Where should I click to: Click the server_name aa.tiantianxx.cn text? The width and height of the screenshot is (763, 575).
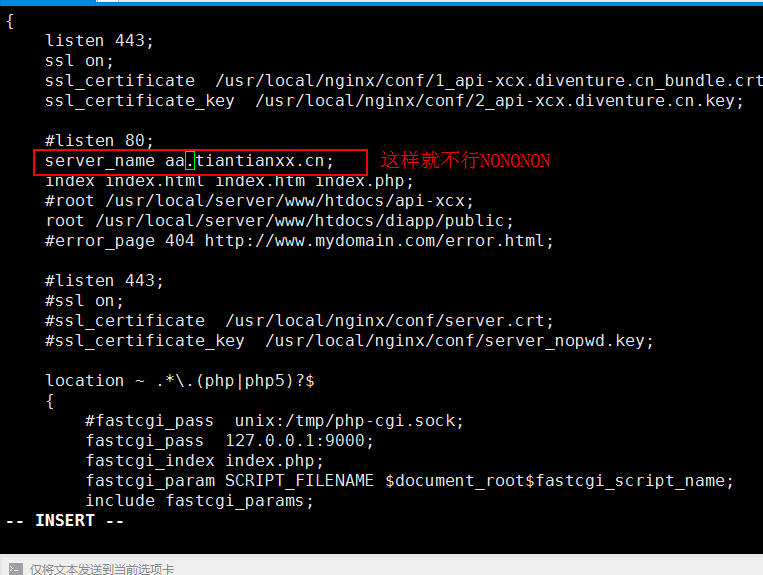coord(189,161)
